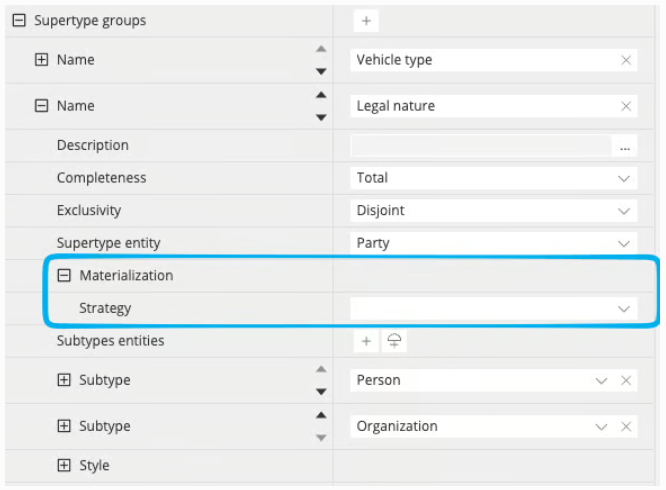Remove the Legal nature supertype group
The image size is (666, 490).
click(x=626, y=106)
